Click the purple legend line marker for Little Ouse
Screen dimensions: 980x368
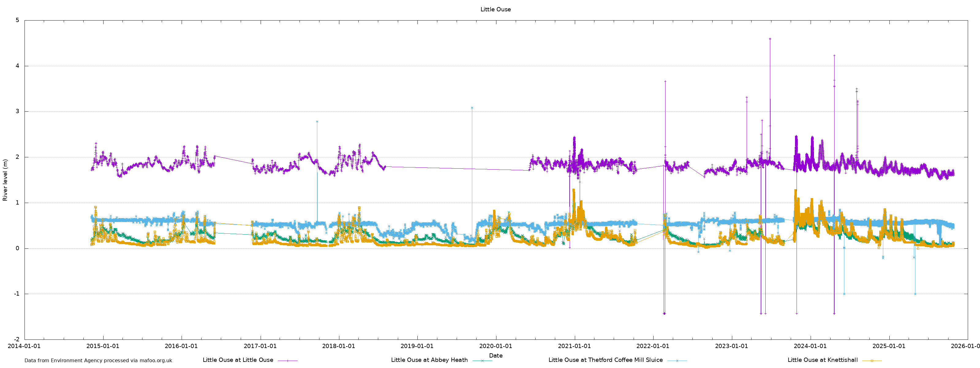point(288,360)
